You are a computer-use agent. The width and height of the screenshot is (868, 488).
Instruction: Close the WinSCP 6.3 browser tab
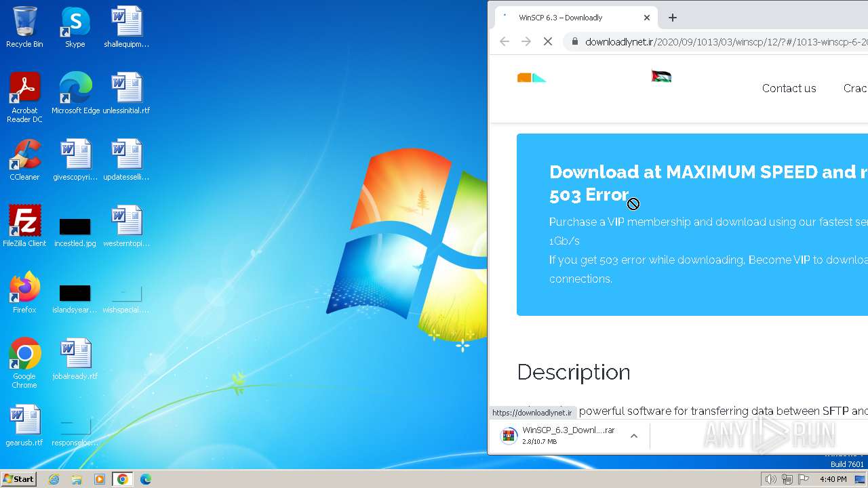[x=647, y=18]
